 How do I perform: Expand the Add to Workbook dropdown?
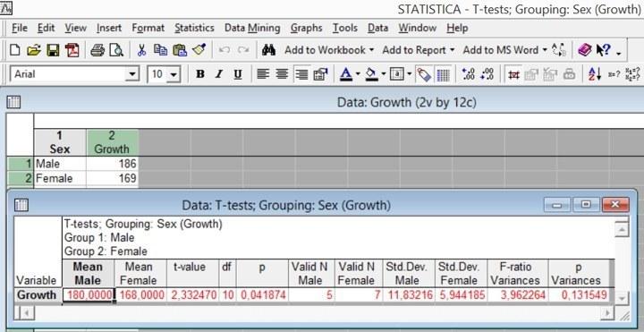coord(372,50)
